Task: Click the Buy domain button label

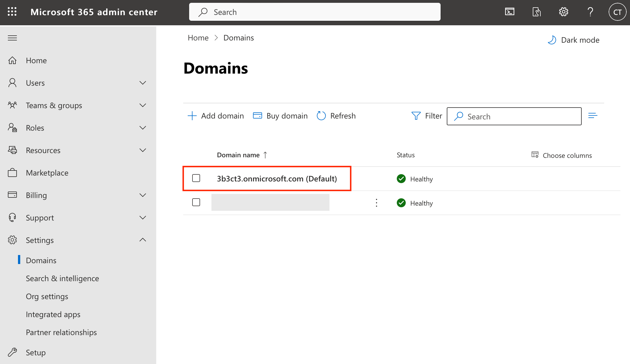Action: tap(287, 116)
